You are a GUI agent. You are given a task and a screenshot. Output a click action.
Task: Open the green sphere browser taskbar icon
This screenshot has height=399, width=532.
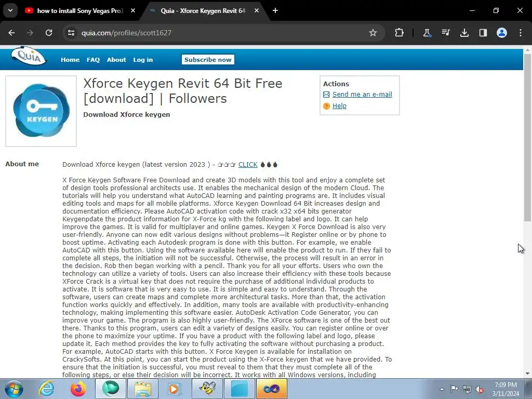[x=111, y=389]
